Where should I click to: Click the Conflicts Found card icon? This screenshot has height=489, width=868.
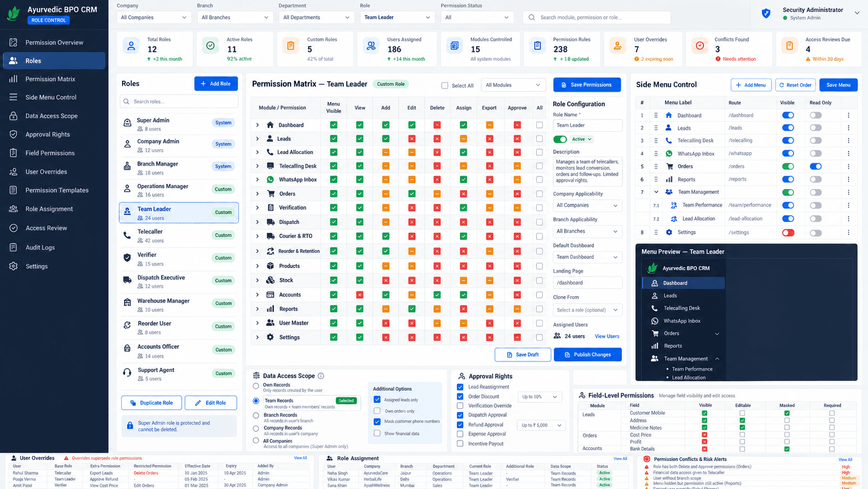(x=700, y=46)
